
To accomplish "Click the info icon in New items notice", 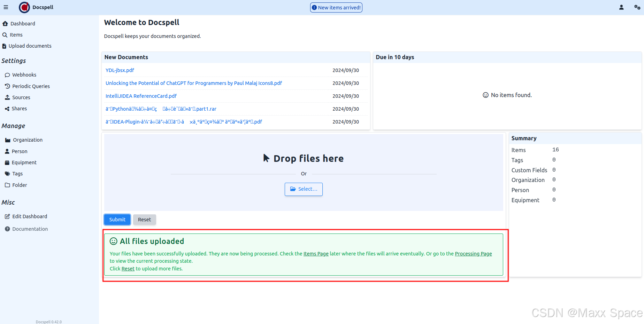I will coord(314,8).
